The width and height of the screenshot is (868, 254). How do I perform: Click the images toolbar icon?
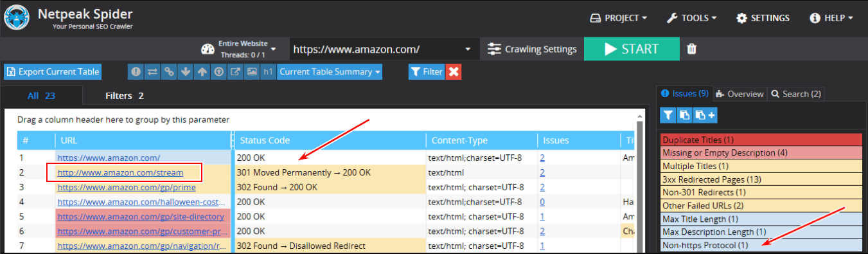(252, 71)
